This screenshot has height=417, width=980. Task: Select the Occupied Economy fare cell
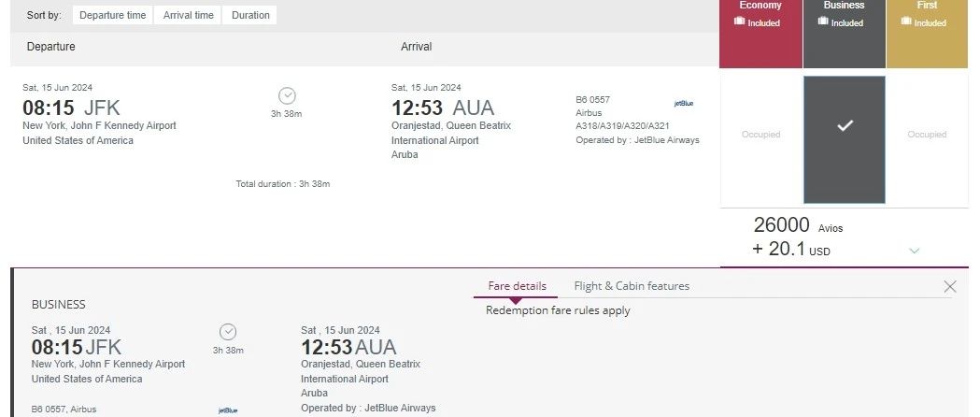tap(760, 135)
